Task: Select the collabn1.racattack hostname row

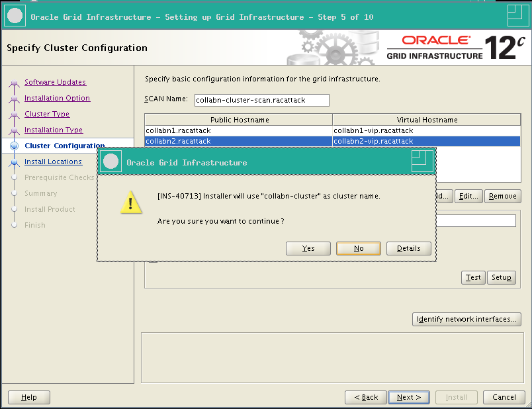Action: point(332,130)
